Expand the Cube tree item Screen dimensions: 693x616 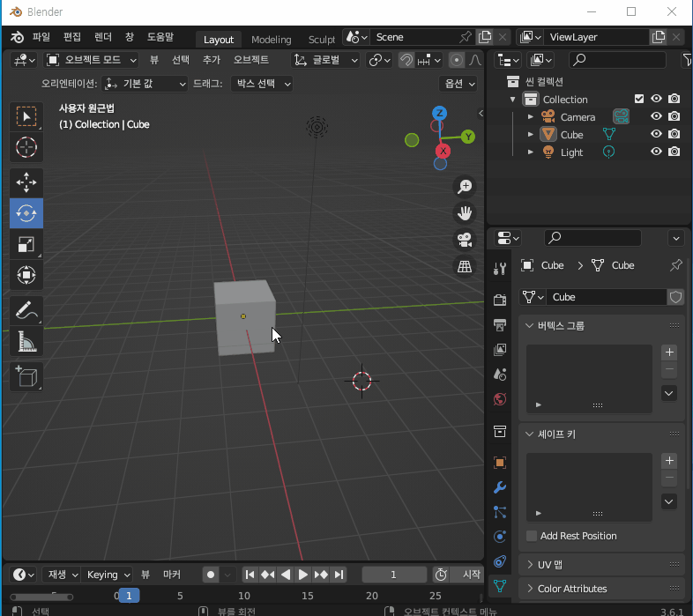[531, 134]
